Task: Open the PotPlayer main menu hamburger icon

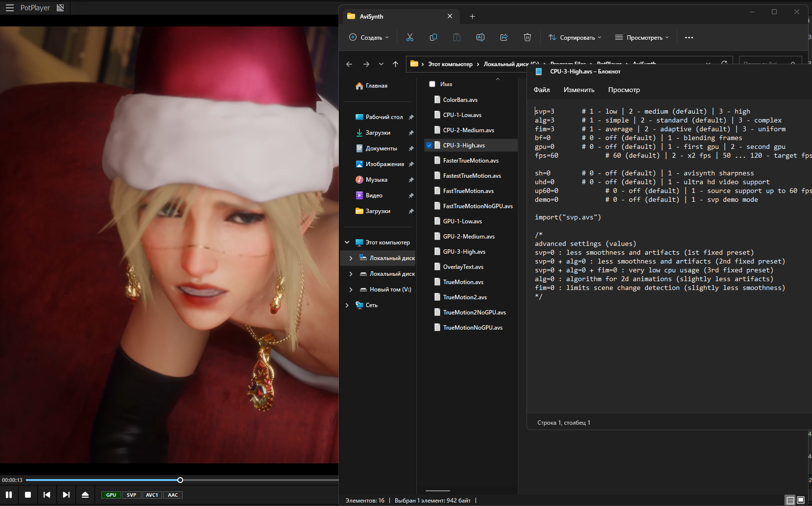Action: pos(10,8)
